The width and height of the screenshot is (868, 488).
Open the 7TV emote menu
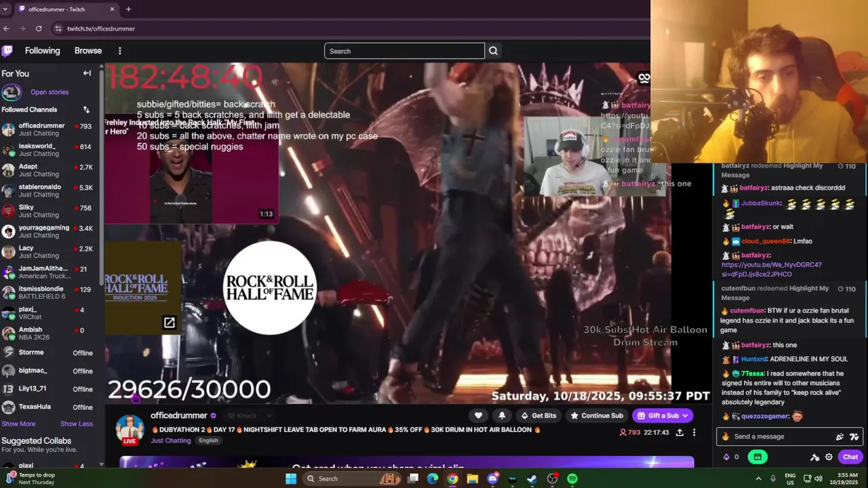(x=854, y=437)
